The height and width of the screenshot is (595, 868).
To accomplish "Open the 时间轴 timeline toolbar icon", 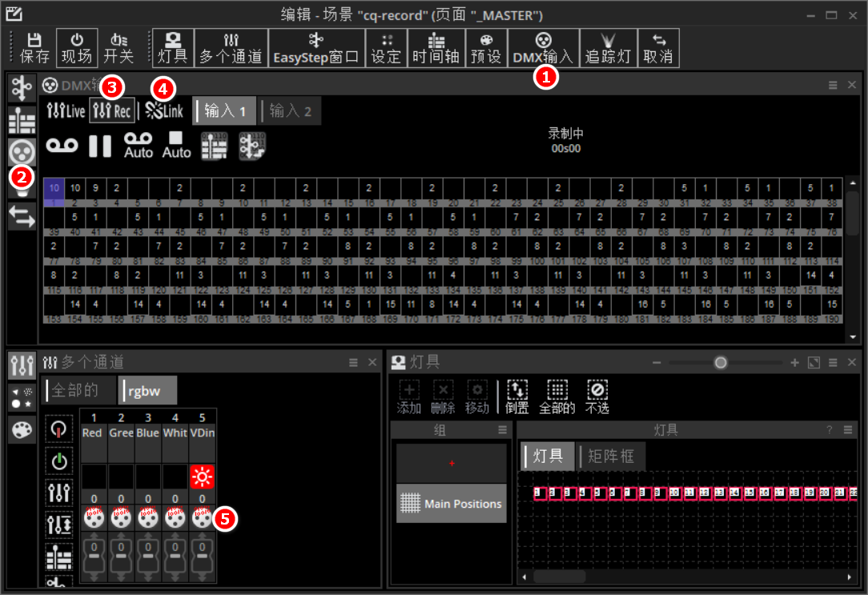I will (x=436, y=48).
